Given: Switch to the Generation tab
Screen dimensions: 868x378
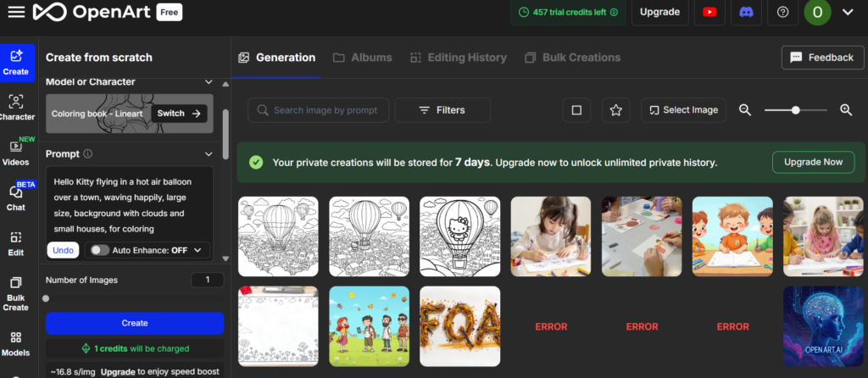Looking at the screenshot, I should [x=277, y=58].
